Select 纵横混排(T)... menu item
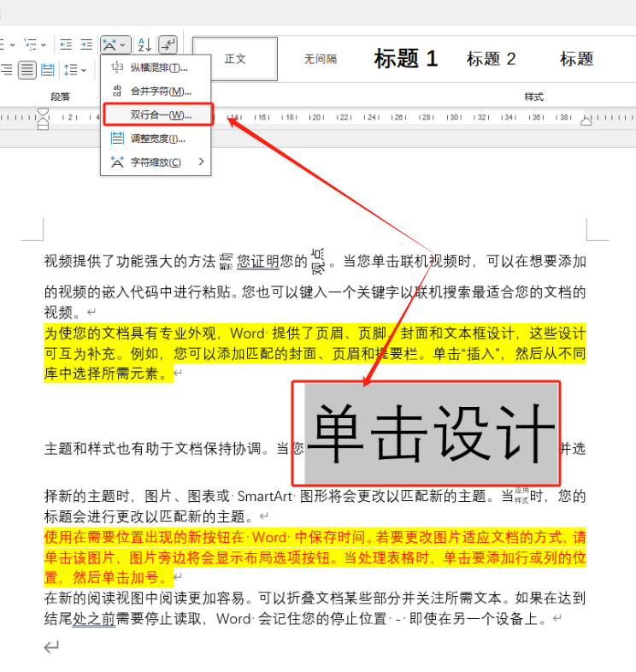 tap(156, 68)
